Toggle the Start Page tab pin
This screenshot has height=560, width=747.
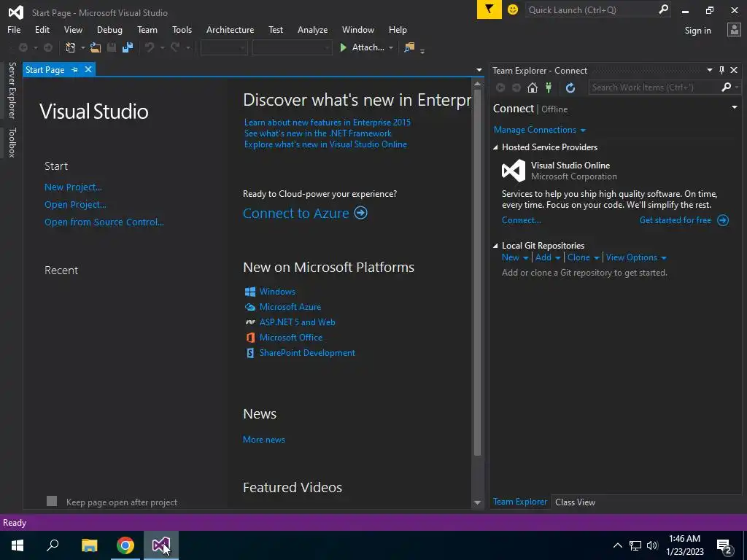(75, 69)
